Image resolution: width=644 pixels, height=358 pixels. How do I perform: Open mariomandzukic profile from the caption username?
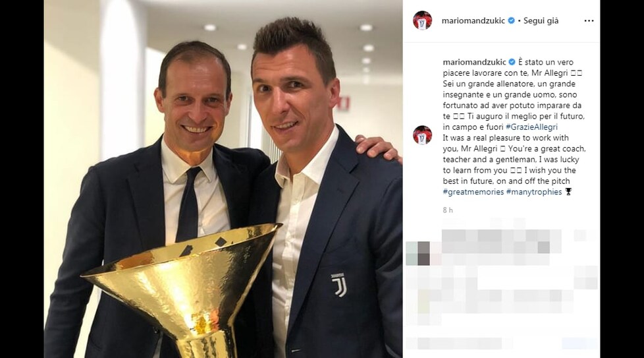coord(474,62)
